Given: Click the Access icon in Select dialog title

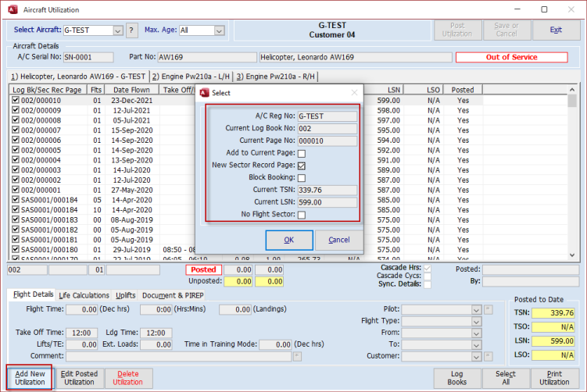Looking at the screenshot, I should 204,92.
